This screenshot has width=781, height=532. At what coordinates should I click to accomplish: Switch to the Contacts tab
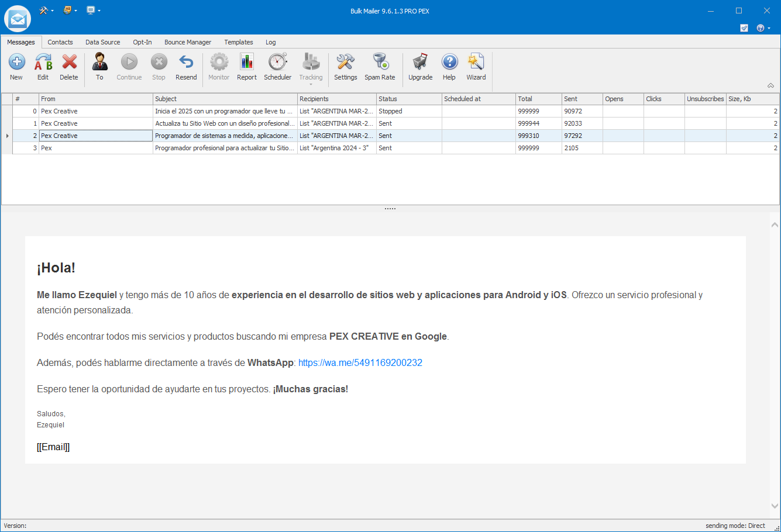tap(60, 42)
